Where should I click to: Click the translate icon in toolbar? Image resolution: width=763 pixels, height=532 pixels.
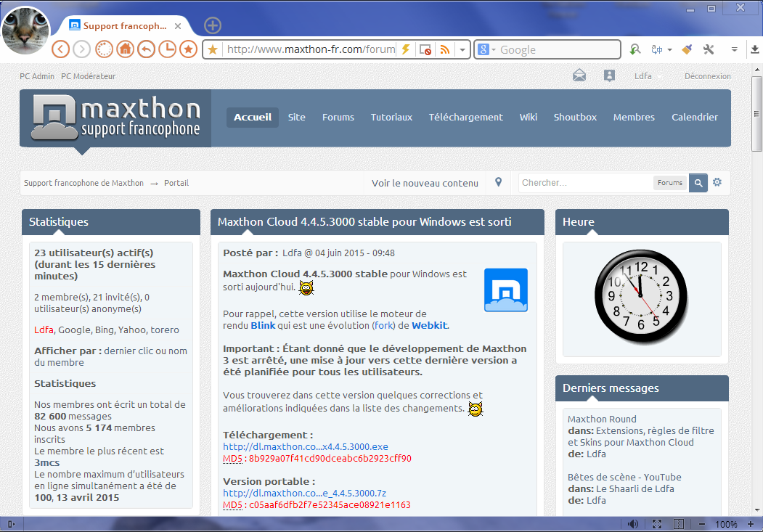(x=656, y=49)
